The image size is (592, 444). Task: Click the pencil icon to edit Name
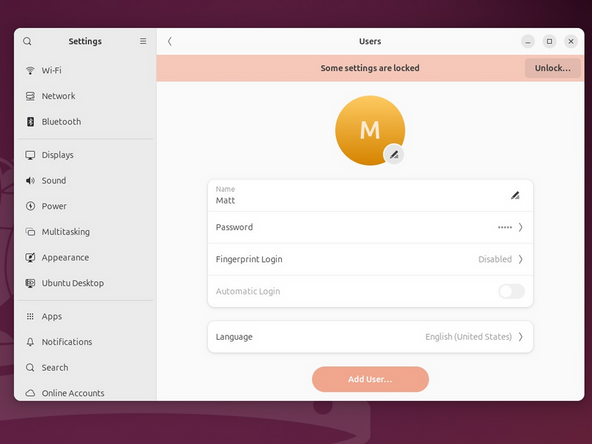515,196
